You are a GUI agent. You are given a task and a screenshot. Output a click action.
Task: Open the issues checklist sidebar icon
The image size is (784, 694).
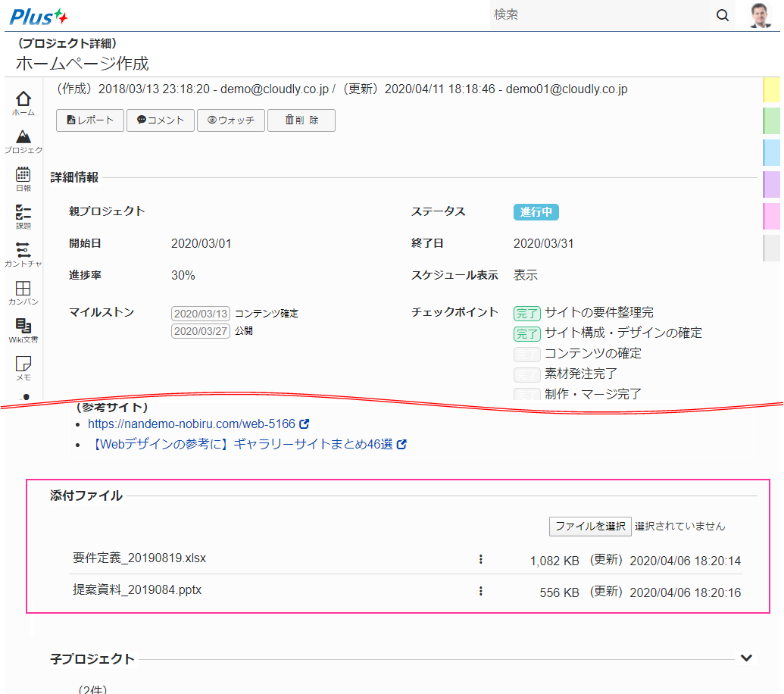tap(23, 216)
